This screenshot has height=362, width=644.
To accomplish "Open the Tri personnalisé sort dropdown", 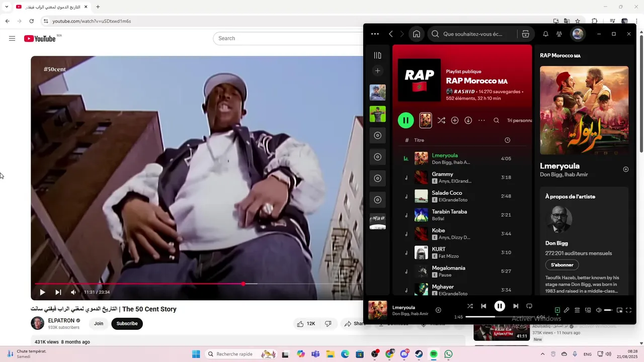I will coord(519,120).
